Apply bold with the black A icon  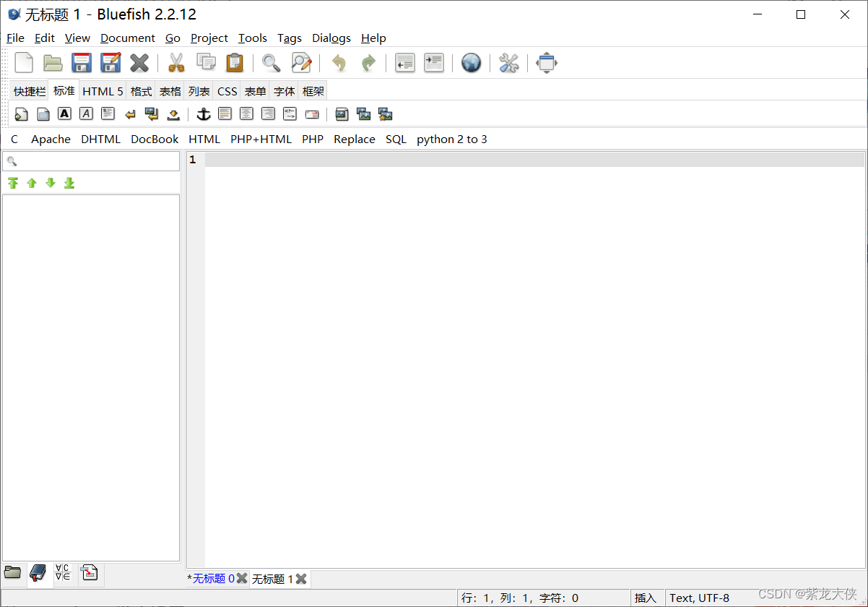click(x=65, y=113)
